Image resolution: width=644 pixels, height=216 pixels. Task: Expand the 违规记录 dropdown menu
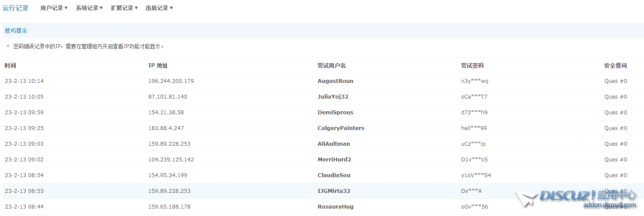[x=159, y=8]
